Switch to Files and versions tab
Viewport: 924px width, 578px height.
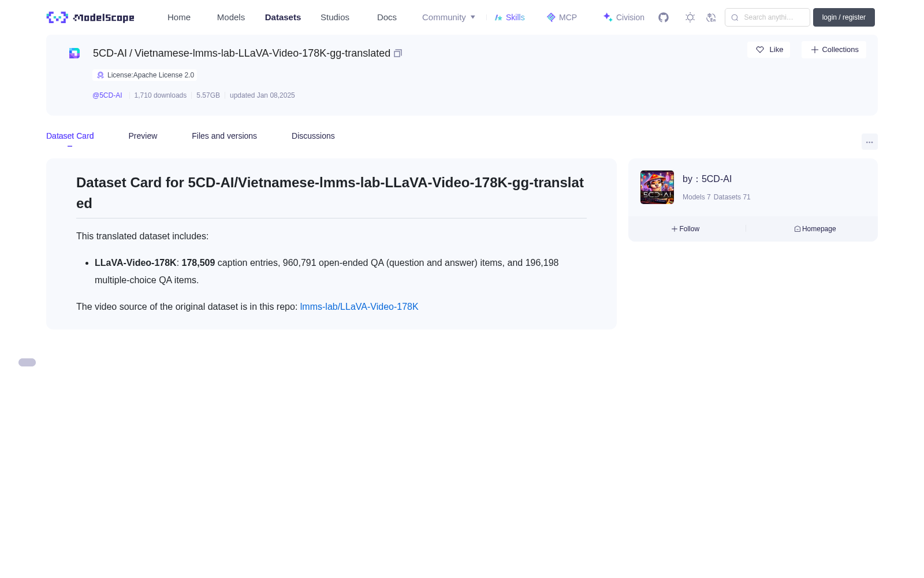coord(224,136)
